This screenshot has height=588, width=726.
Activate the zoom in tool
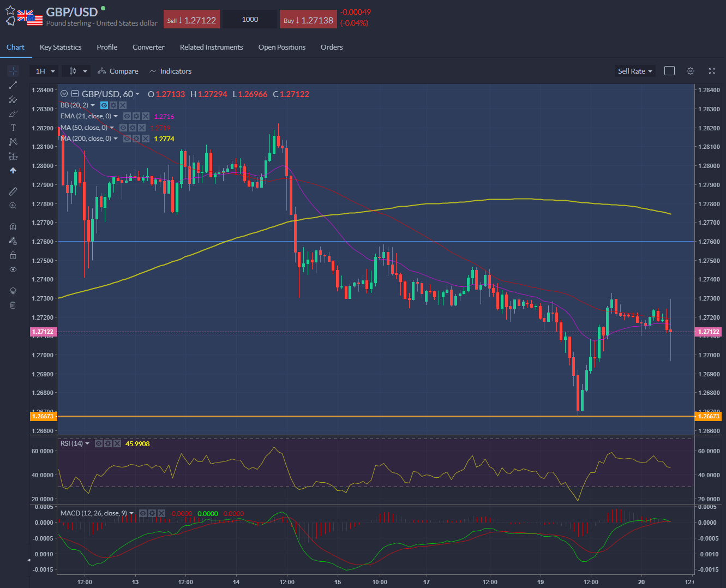(13, 206)
